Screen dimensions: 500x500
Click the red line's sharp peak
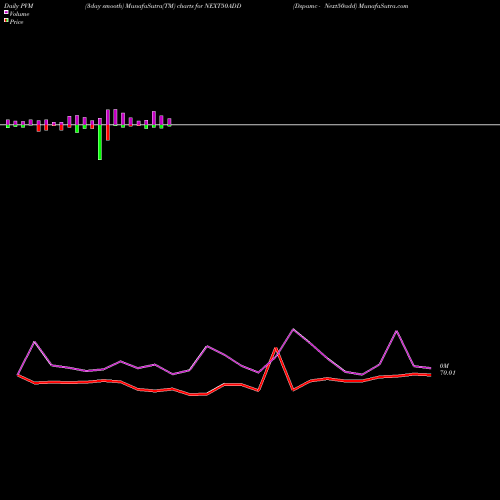(x=276, y=349)
